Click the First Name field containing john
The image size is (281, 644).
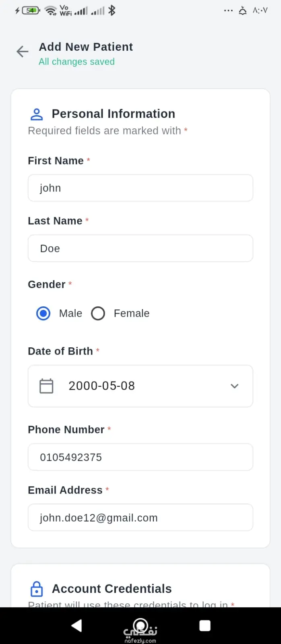[x=140, y=188]
